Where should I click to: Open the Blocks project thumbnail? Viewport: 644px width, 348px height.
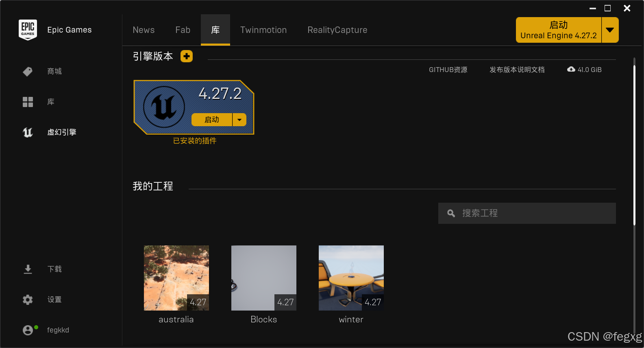(264, 278)
